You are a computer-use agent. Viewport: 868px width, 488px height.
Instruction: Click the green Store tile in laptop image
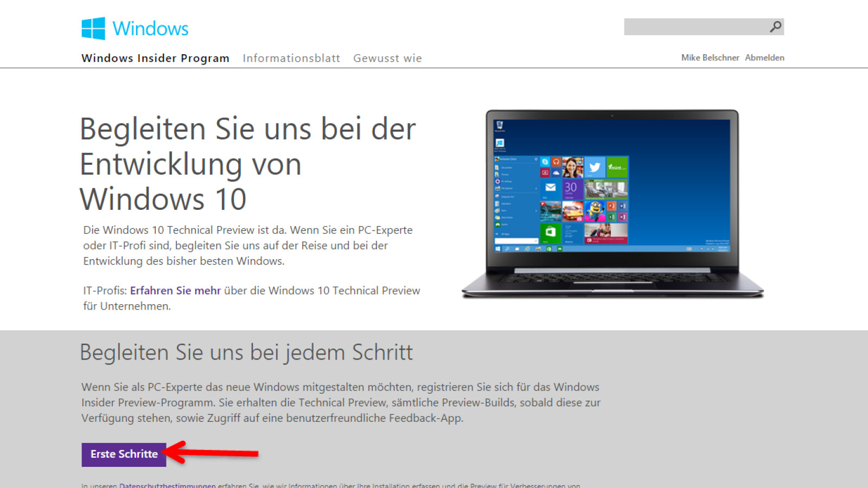point(551,233)
